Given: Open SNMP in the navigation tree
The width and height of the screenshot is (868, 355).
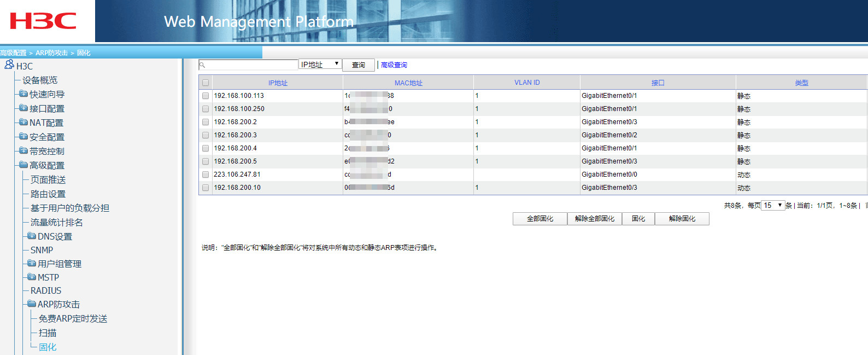Looking at the screenshot, I should (42, 250).
